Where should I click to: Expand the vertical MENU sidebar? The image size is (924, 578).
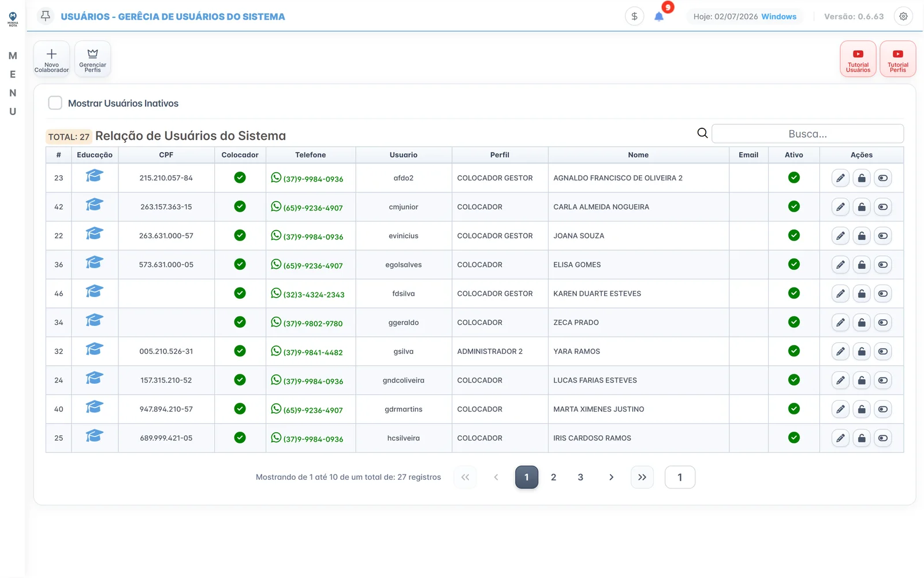tap(13, 83)
